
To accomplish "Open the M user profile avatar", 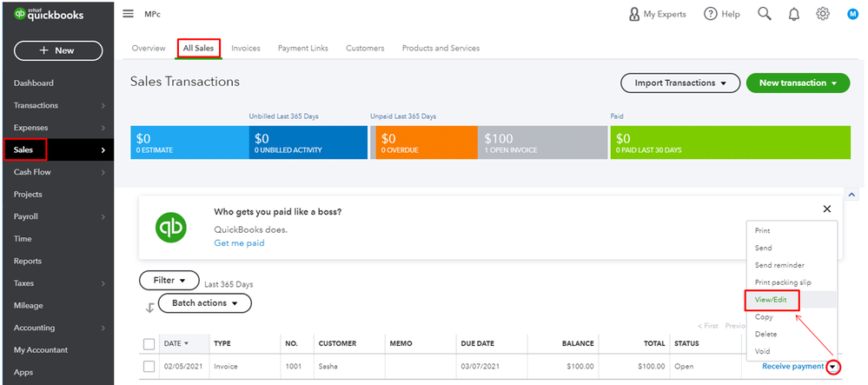I will [852, 15].
